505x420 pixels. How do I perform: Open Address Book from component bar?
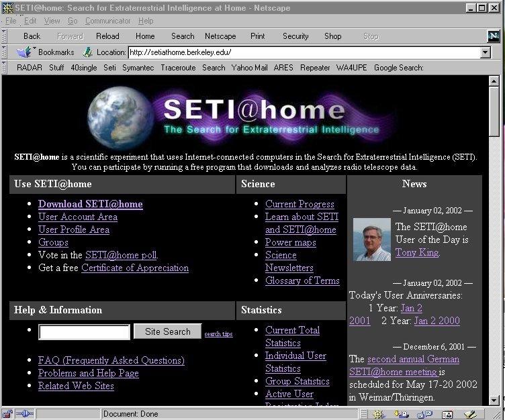pyautogui.click(x=447, y=415)
